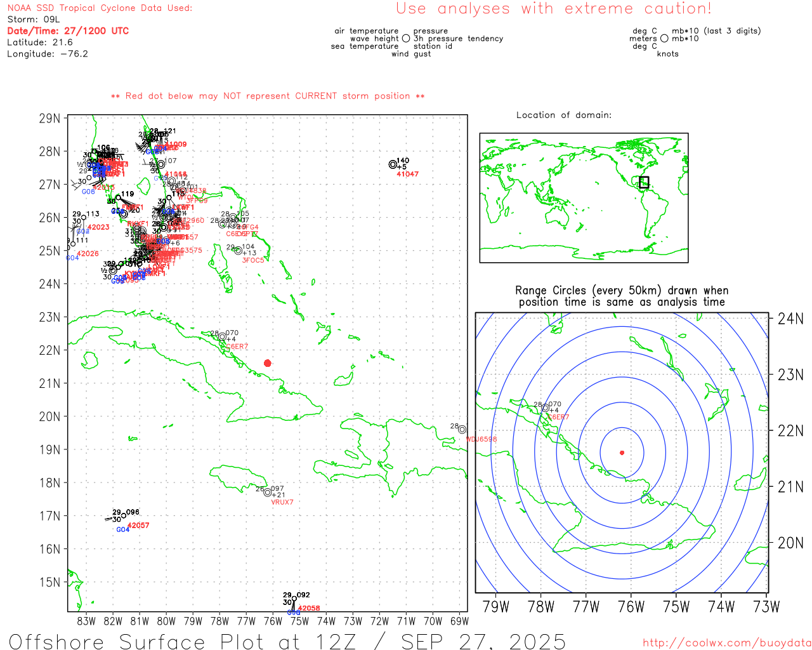The image size is (812, 650).
Task: Click the Date/Time 27/1200 UTC line
Action: coord(68,30)
